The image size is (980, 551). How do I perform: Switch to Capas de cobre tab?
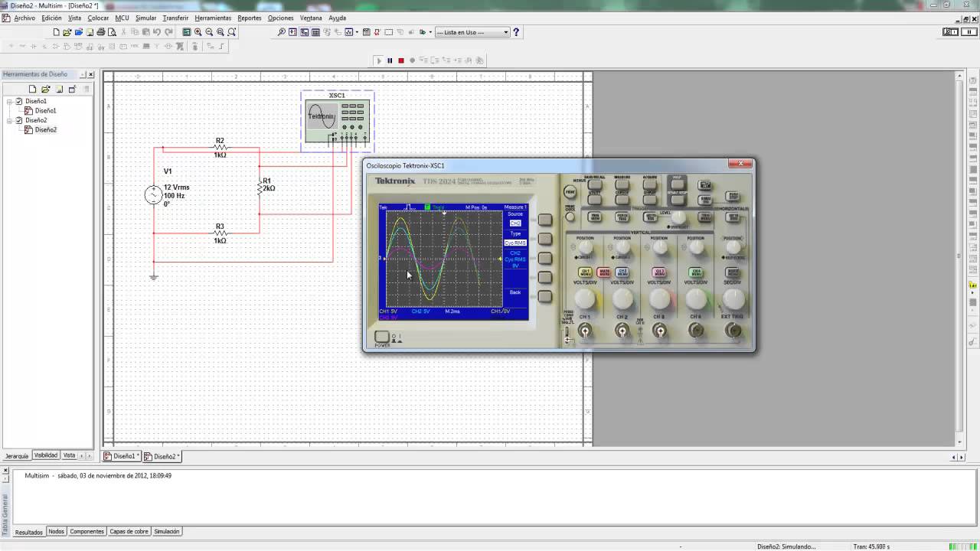point(129,531)
